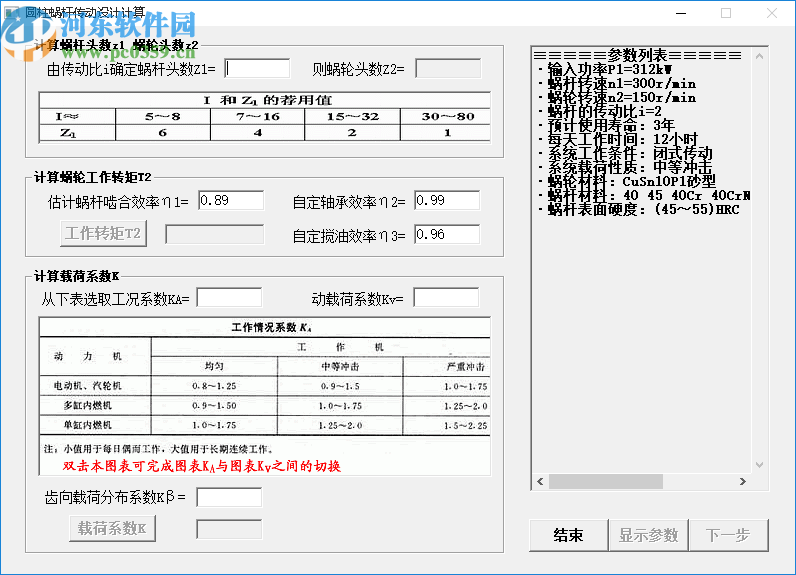Image resolution: width=796 pixels, height=575 pixels.
Task: Click the red 双击本图表 switching hint text
Action: point(202,466)
